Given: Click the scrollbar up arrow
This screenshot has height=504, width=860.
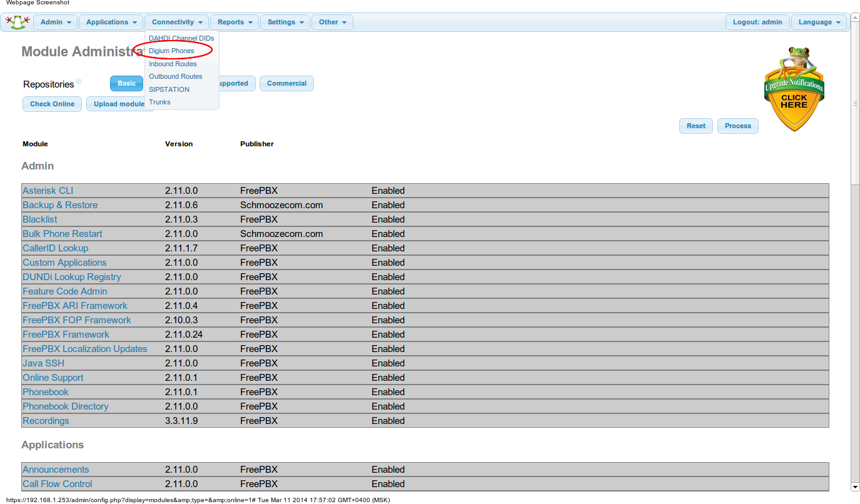Looking at the screenshot, I should (855, 18).
